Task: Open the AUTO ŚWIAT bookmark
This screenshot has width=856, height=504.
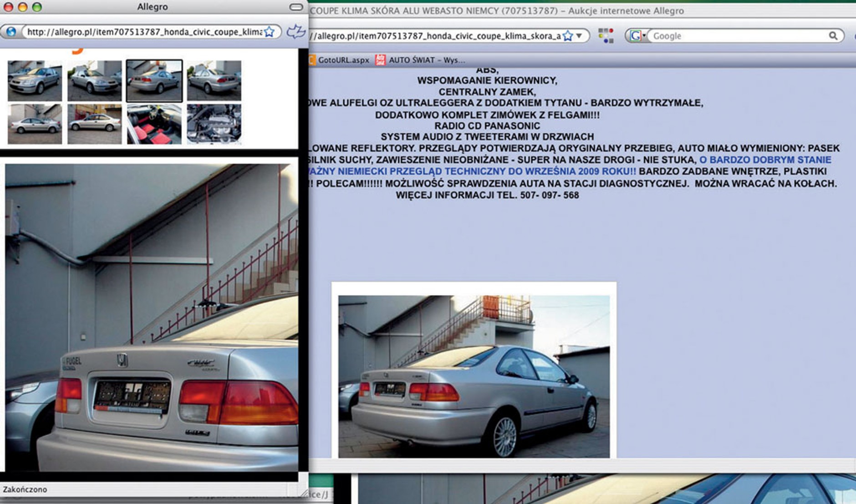Action: pos(427,60)
